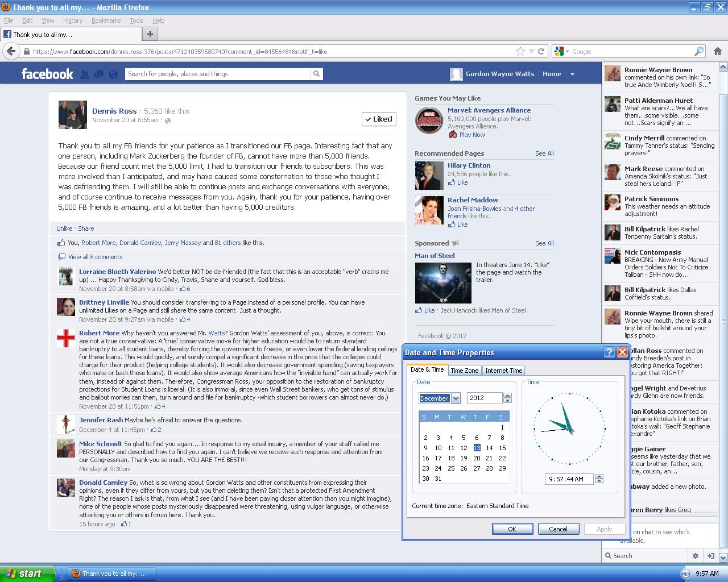Click OK in Date and Time Properties

click(512, 529)
